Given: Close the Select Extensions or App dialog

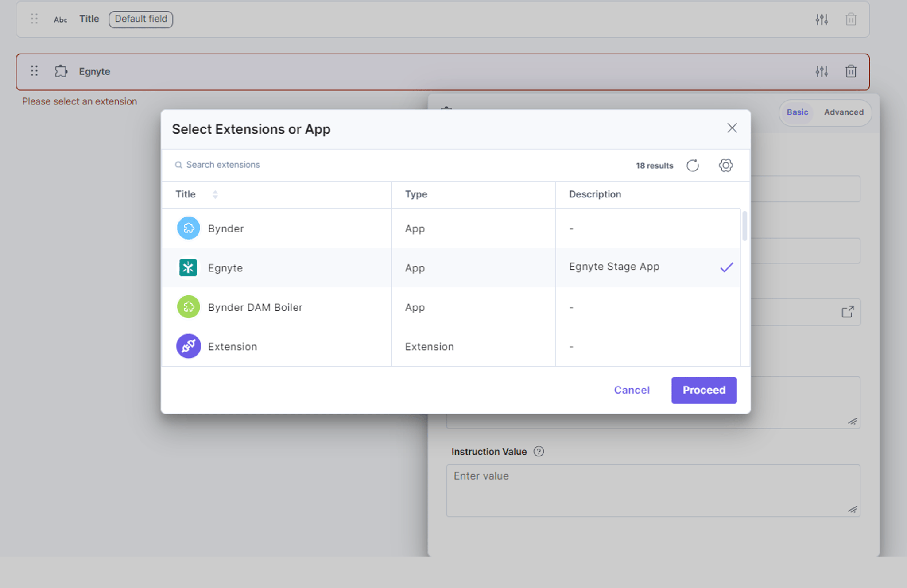Looking at the screenshot, I should click(x=732, y=128).
